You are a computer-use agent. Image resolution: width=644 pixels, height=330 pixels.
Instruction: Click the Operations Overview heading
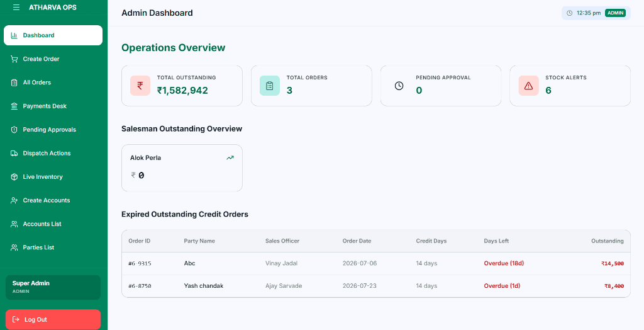point(174,47)
